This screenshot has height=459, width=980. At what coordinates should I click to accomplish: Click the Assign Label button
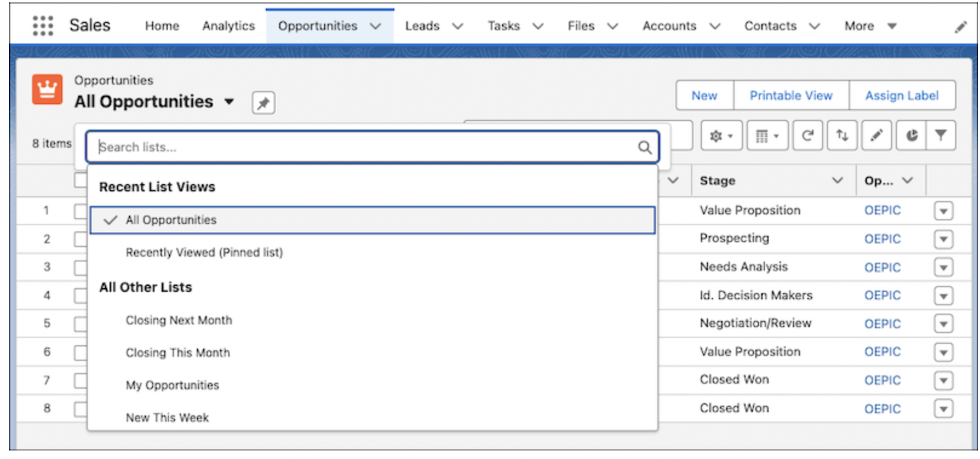902,96
